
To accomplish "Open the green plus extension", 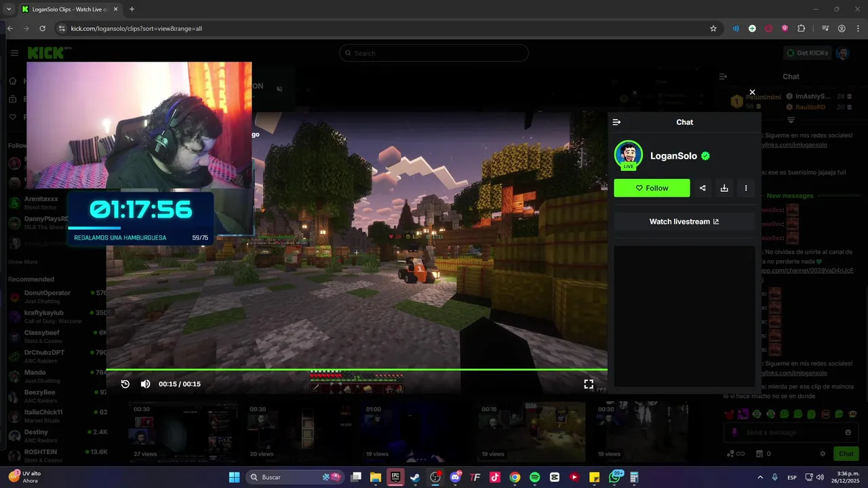I will point(752,28).
